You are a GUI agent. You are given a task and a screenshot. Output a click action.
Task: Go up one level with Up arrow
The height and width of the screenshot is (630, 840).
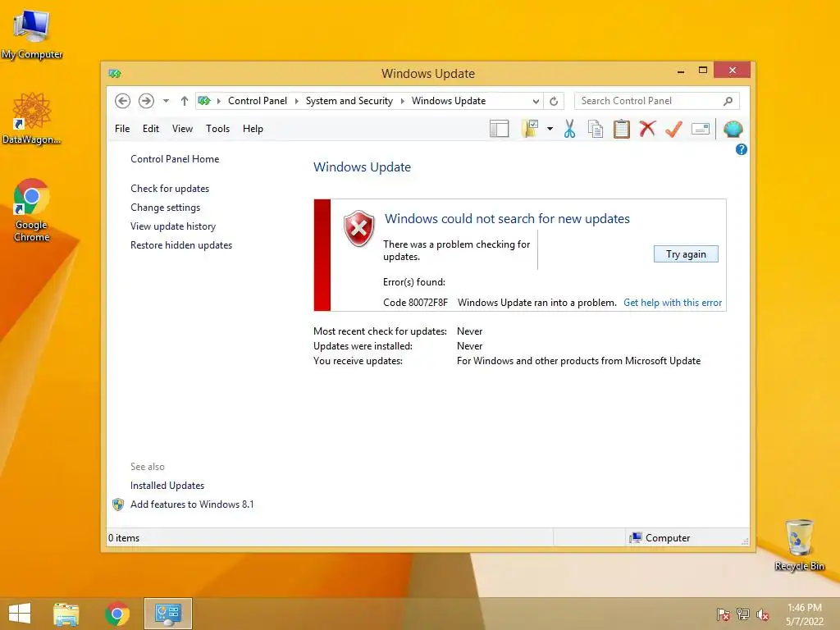(x=185, y=101)
